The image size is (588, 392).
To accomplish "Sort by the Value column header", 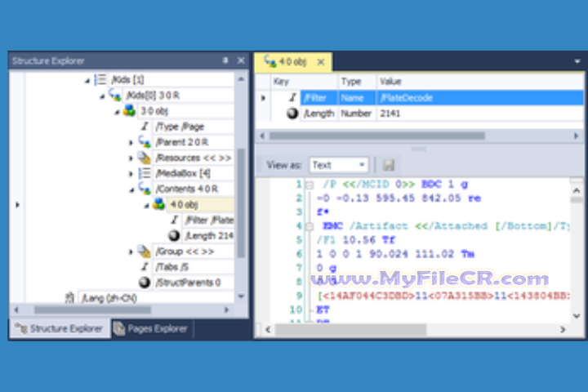I will coord(480,82).
